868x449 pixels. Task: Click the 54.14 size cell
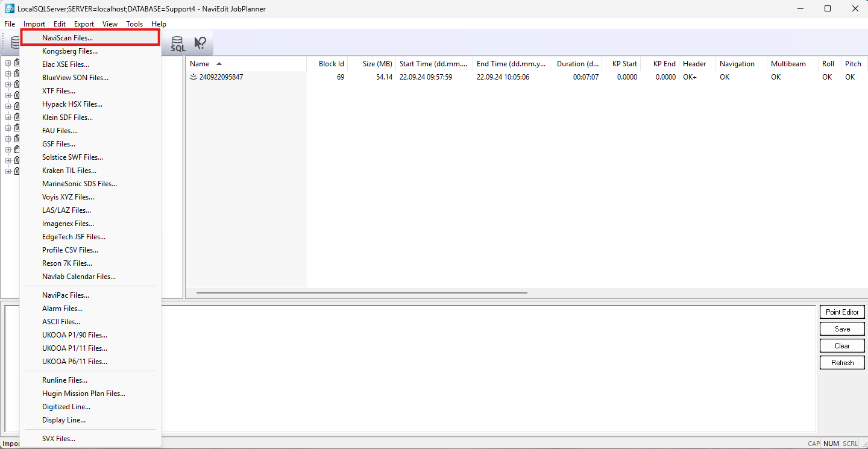[x=384, y=77]
